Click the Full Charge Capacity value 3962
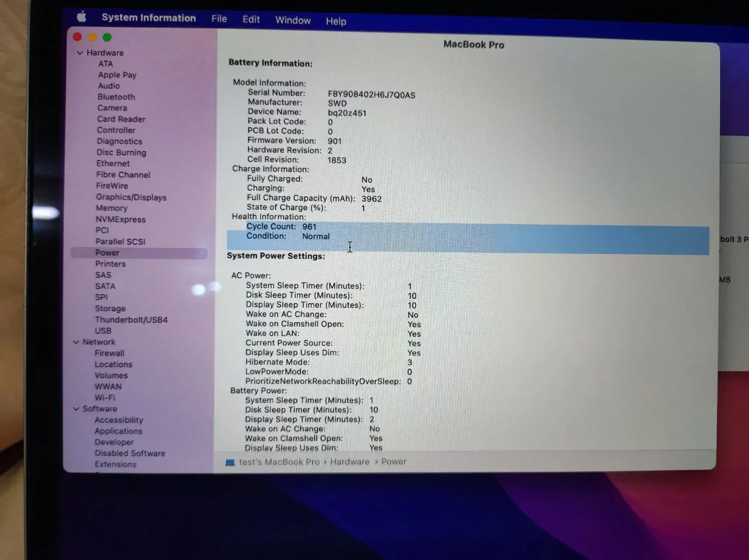The image size is (749, 560). (372, 199)
